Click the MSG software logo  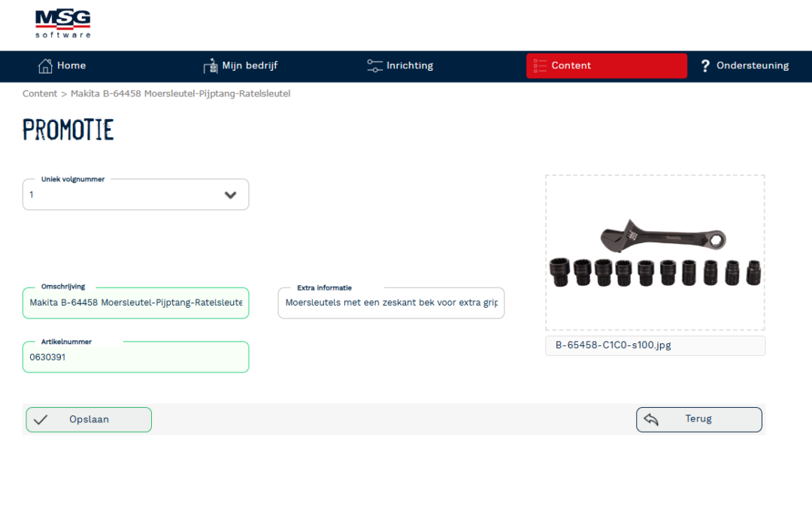coord(62,24)
